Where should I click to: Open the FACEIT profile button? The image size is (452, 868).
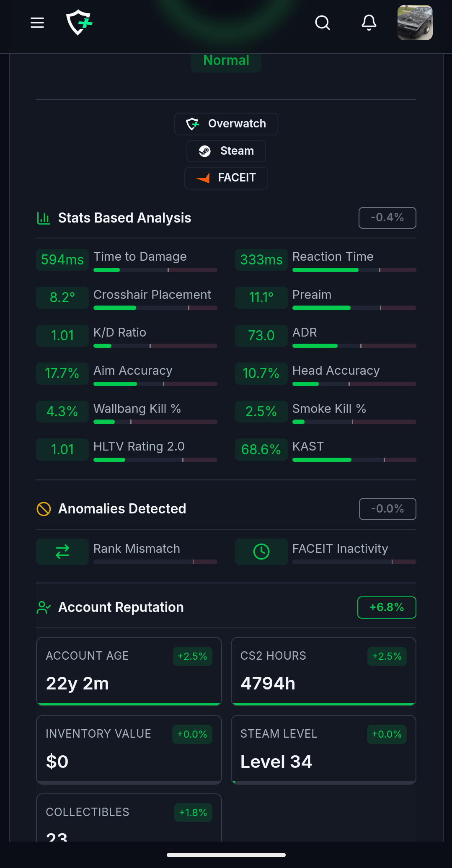point(226,178)
